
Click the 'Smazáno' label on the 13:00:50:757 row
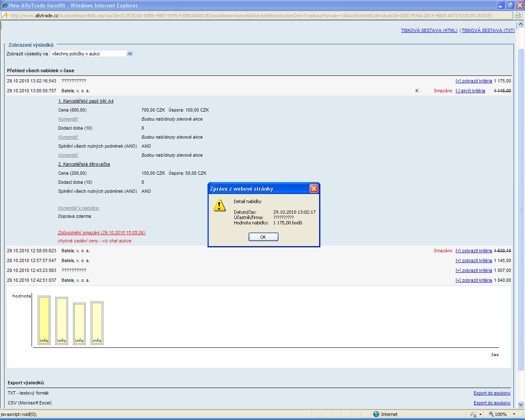(443, 91)
